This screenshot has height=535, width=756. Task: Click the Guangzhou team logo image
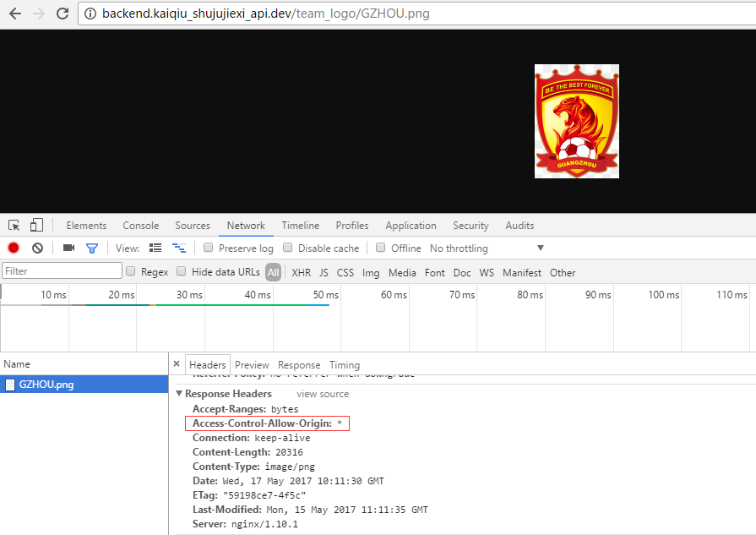coord(577,121)
